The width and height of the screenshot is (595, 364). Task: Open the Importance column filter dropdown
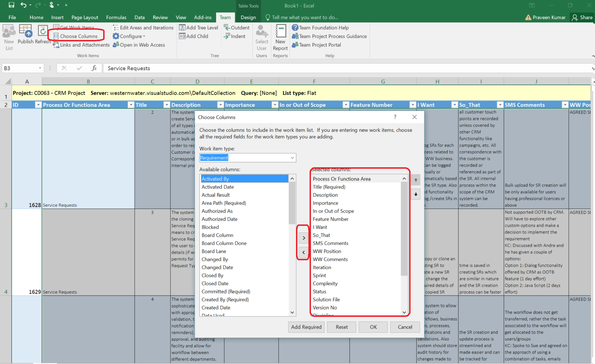point(275,105)
